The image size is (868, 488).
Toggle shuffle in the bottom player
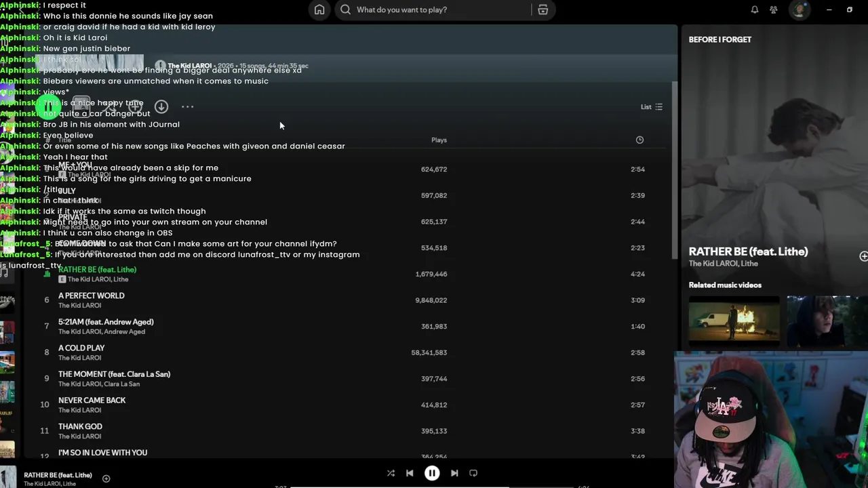pos(391,473)
